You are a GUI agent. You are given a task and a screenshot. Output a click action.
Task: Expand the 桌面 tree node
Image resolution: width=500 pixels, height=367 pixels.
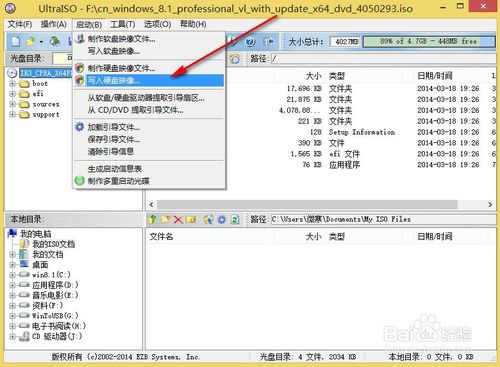(12, 265)
